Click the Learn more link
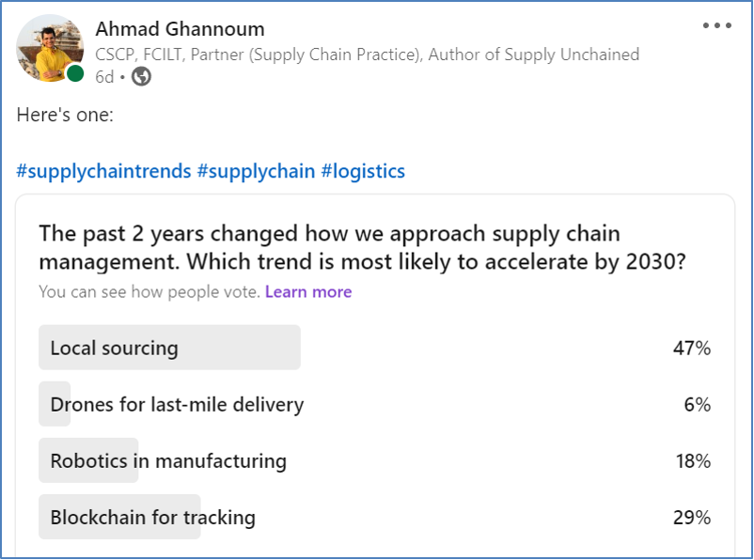The image size is (754, 560). point(308,292)
